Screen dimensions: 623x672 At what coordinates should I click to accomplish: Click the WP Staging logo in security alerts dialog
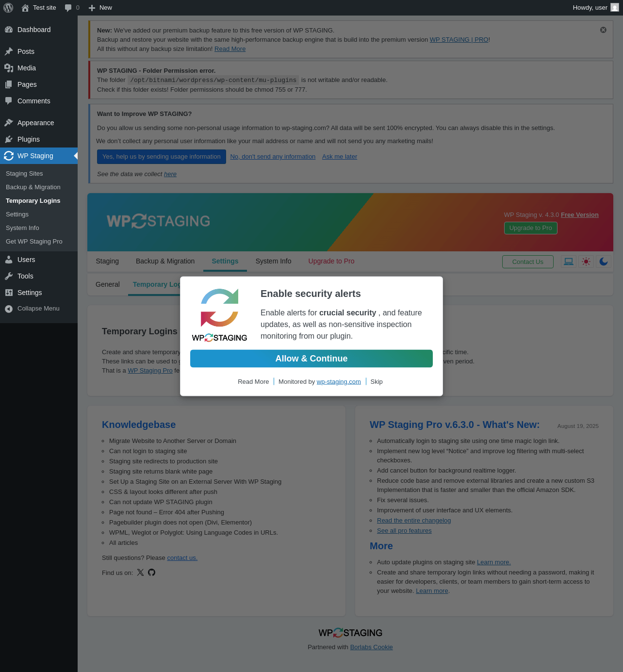219,315
